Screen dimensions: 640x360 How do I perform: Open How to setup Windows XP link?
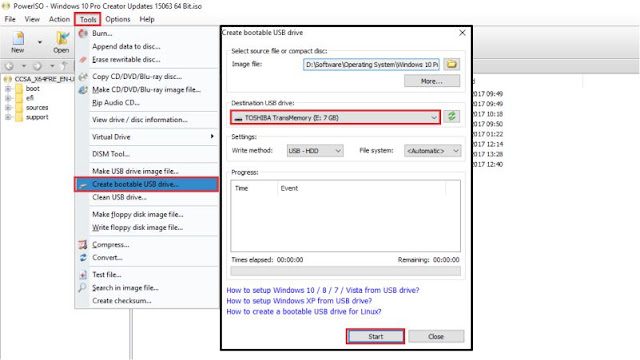[299, 301]
